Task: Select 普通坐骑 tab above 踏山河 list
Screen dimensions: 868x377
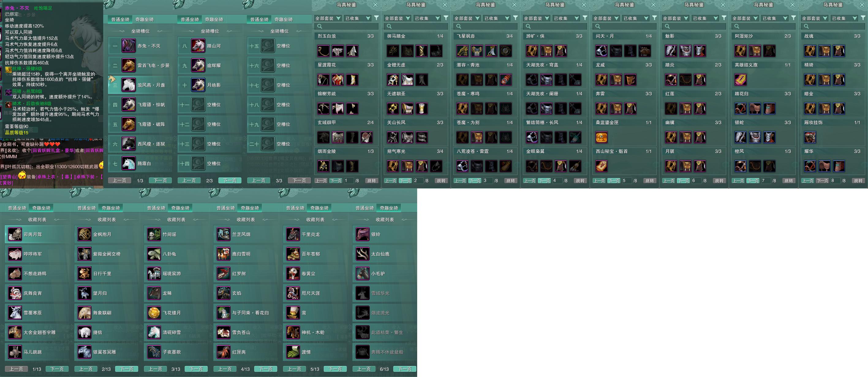Action: click(190, 20)
